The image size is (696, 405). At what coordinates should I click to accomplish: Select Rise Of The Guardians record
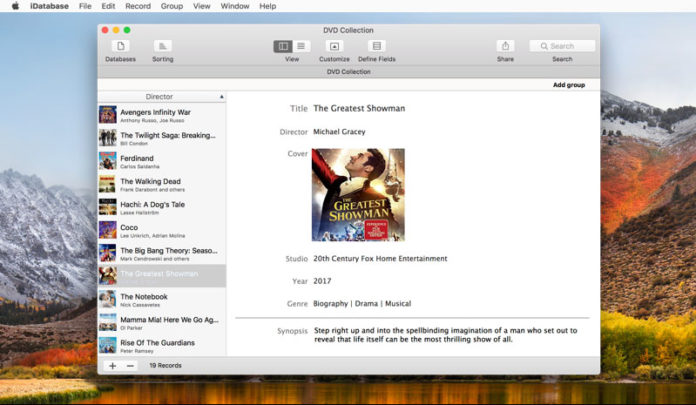click(x=162, y=345)
